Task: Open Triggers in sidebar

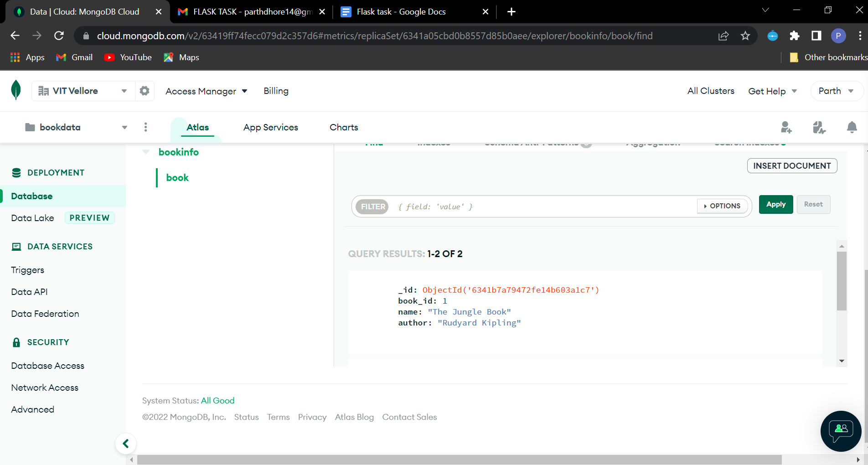Action: (x=27, y=270)
